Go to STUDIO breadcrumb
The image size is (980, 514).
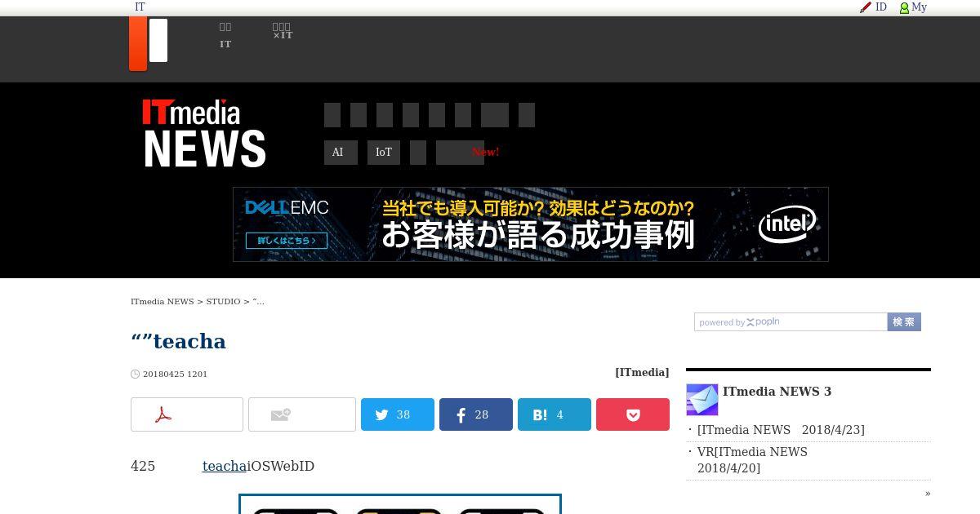223,302
